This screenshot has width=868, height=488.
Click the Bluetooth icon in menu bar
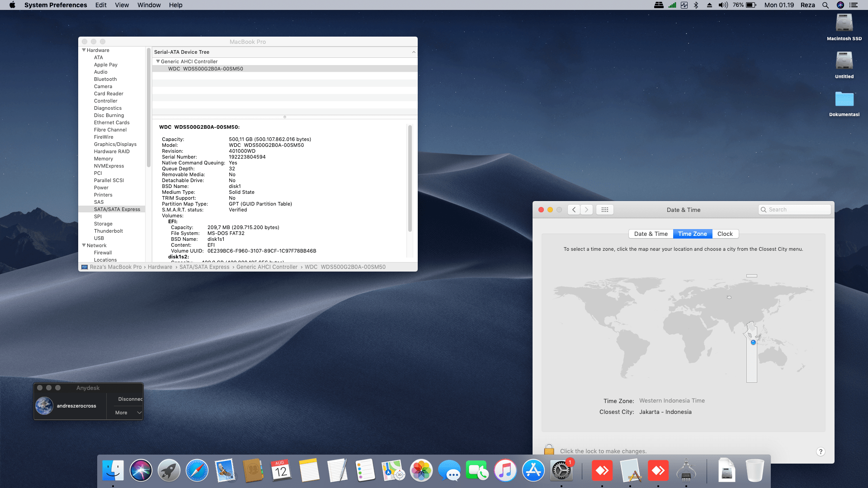pos(696,5)
